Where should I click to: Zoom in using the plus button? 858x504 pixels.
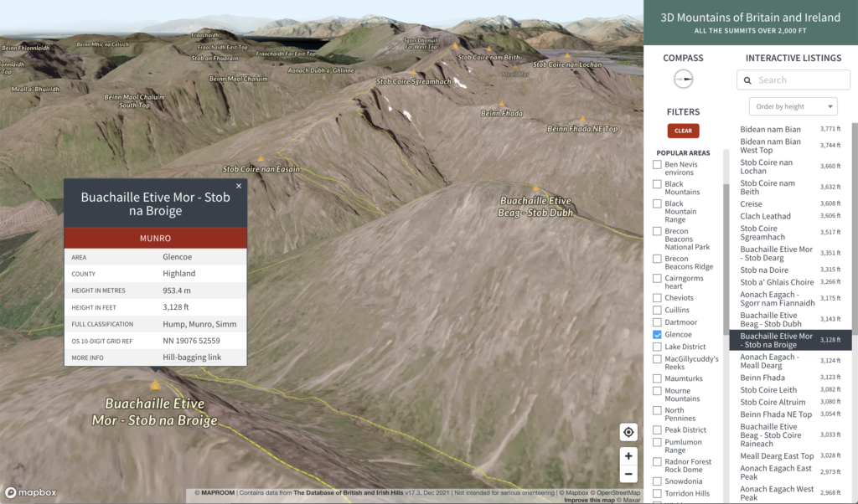[628, 456]
